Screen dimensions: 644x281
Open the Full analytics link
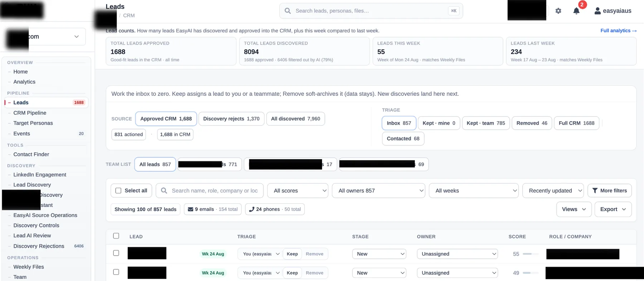618,31
